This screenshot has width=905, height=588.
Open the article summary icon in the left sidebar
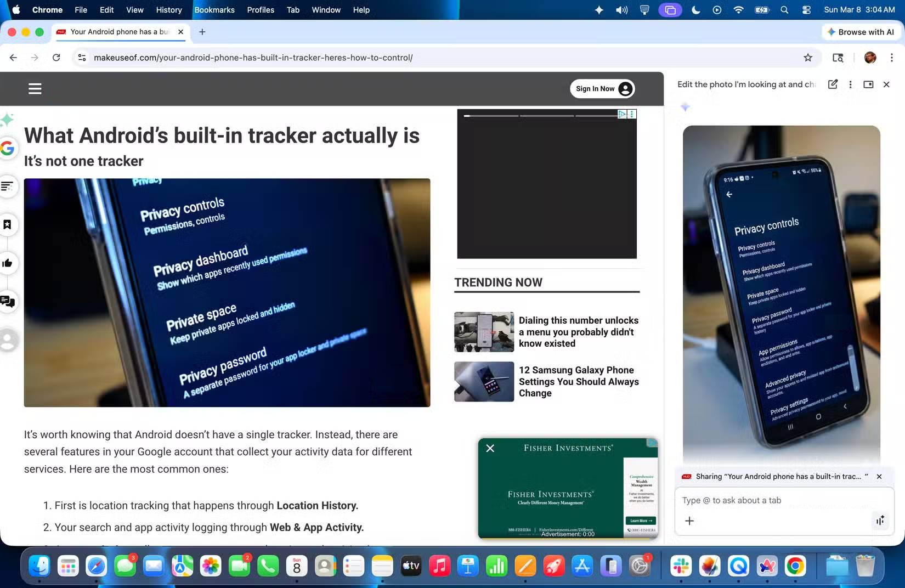8,186
